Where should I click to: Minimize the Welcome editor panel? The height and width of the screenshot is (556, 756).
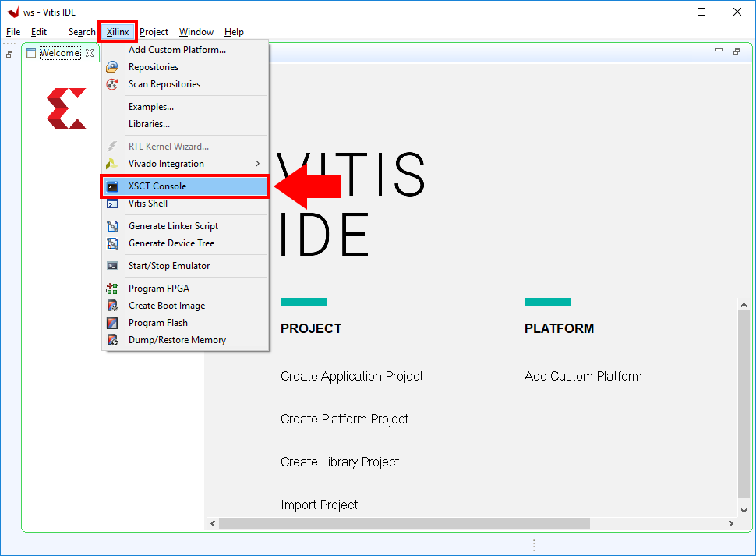tap(719, 50)
